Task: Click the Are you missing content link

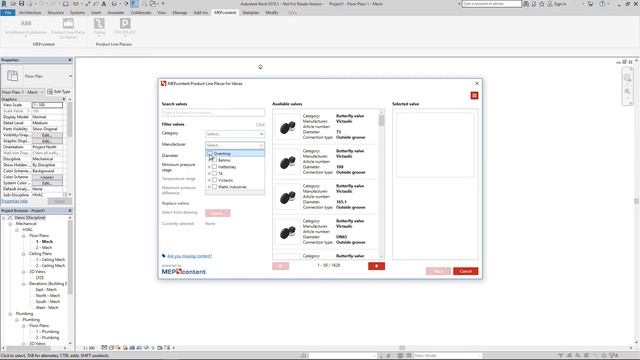Action: point(189,256)
